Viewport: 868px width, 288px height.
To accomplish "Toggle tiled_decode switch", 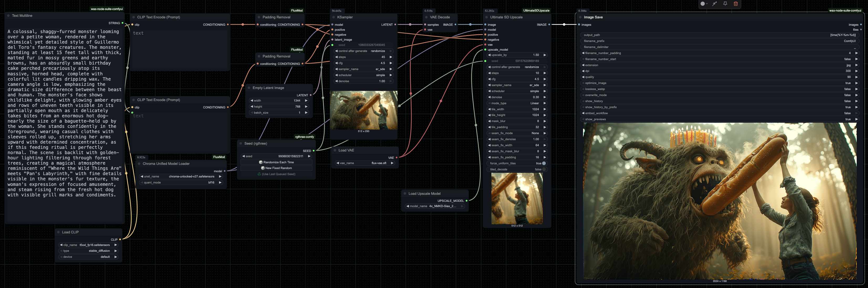I will pyautogui.click(x=543, y=169).
